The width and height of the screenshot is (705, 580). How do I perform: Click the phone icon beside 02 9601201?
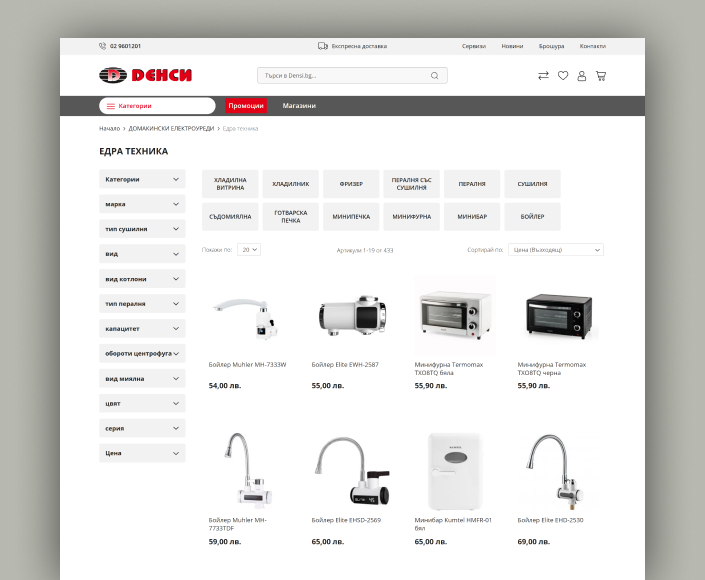pos(103,46)
